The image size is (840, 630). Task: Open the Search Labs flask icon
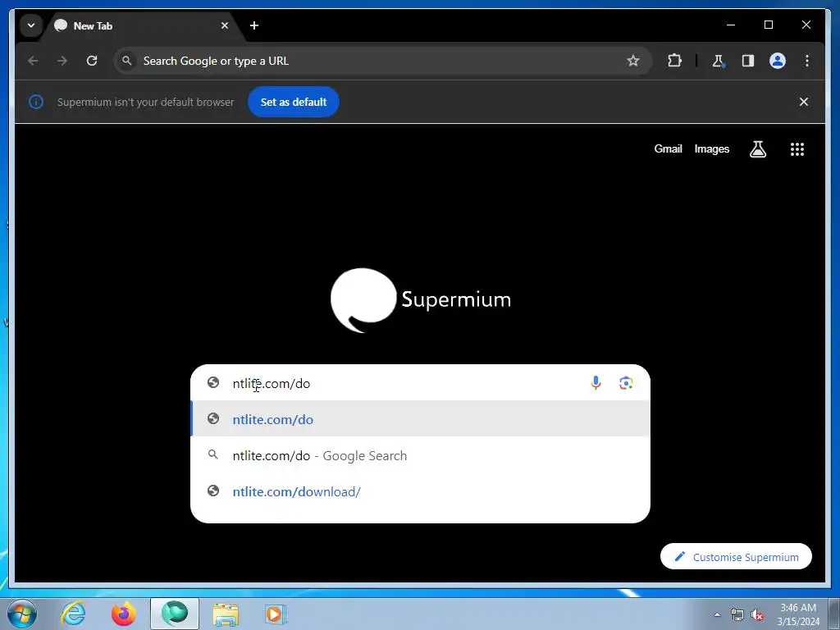tap(757, 149)
